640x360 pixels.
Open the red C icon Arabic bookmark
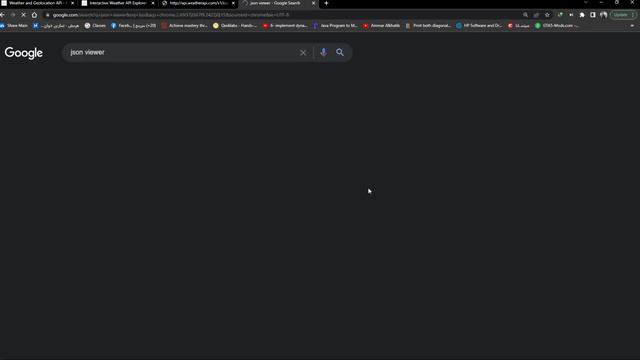(x=519, y=25)
